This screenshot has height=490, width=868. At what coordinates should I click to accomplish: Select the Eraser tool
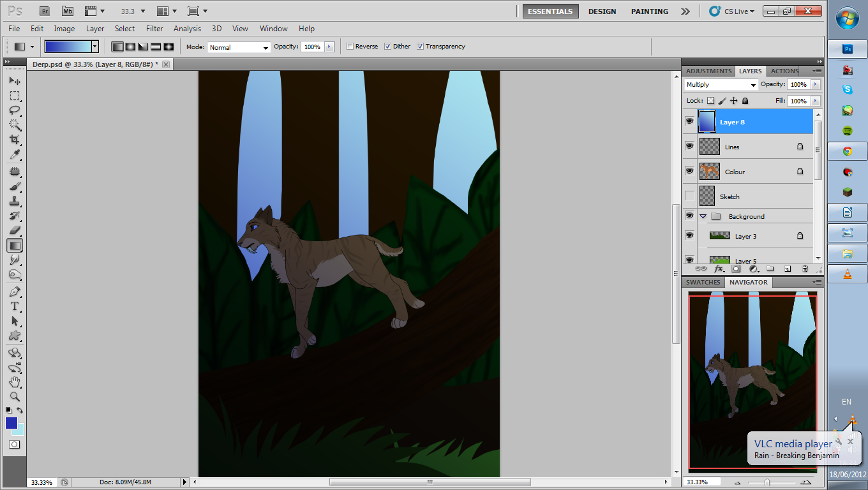15,230
